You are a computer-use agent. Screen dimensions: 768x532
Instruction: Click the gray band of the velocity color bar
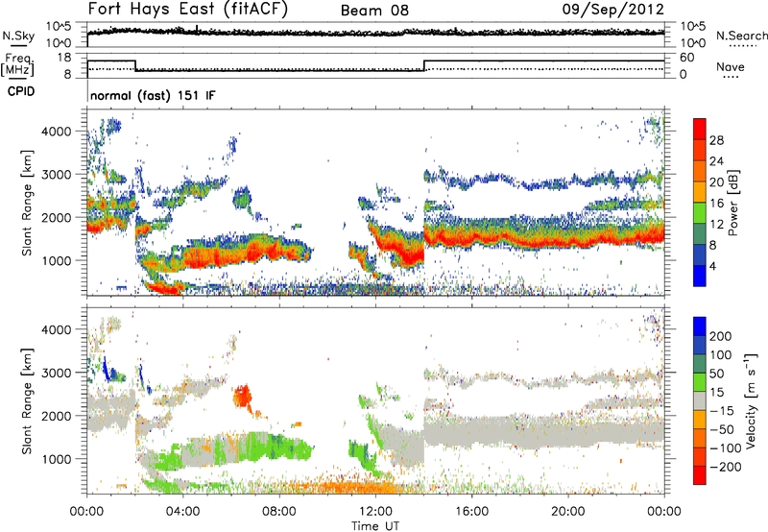tap(700, 401)
